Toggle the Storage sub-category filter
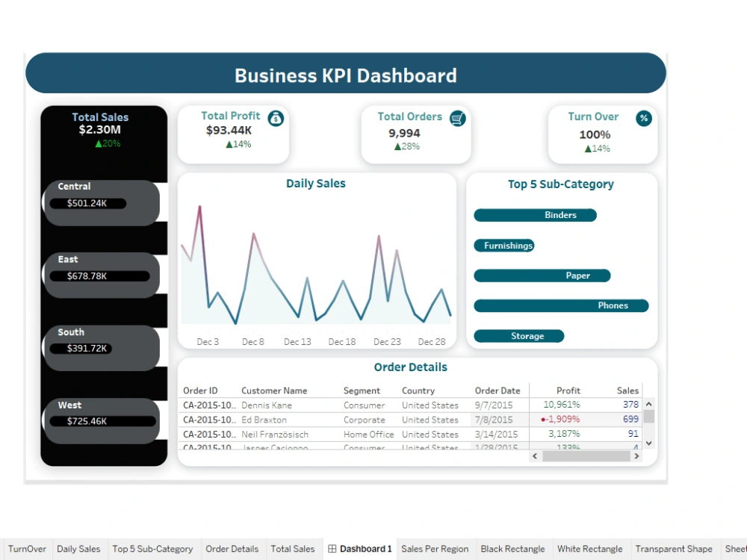The height and width of the screenshot is (560, 747). [519, 335]
